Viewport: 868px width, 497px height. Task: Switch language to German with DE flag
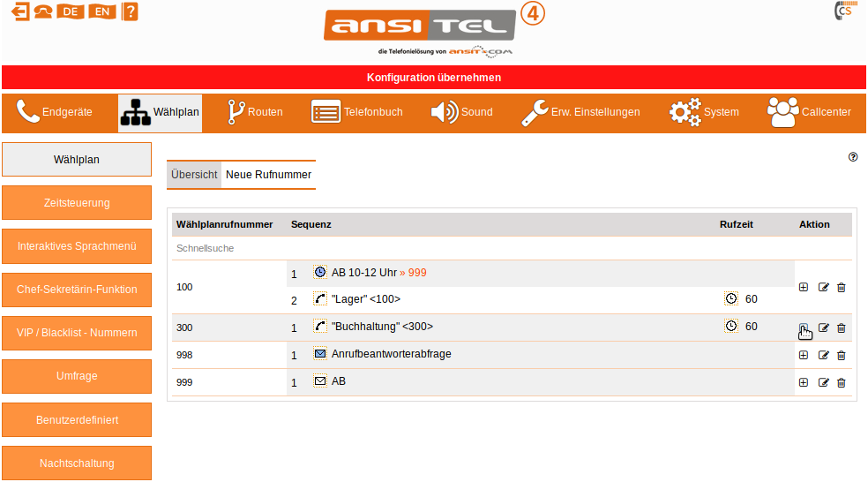(x=69, y=11)
